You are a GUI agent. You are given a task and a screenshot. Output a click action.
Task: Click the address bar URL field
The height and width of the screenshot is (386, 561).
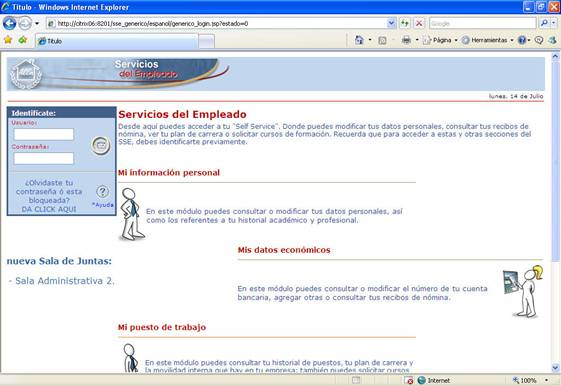click(217, 24)
